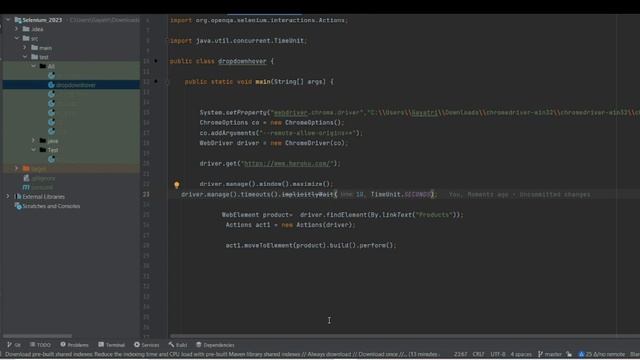Collapse the Test package node

click(x=33, y=150)
